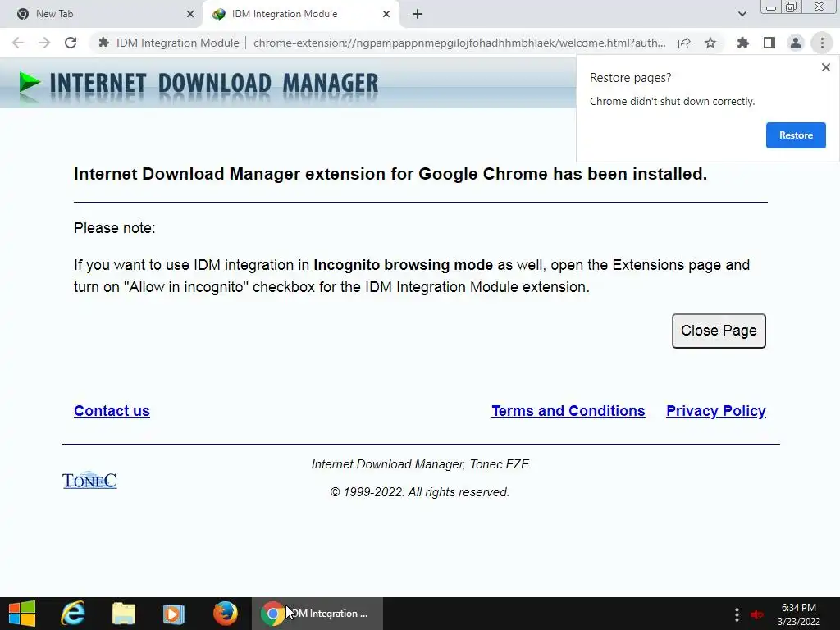Reload the current page
The height and width of the screenshot is (630, 840).
71,43
